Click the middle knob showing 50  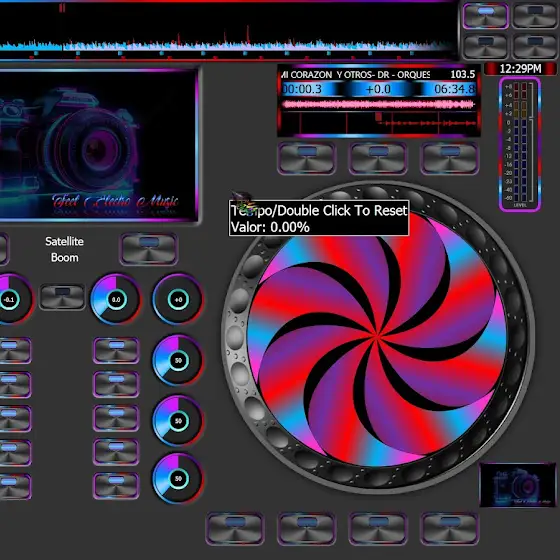(178, 421)
